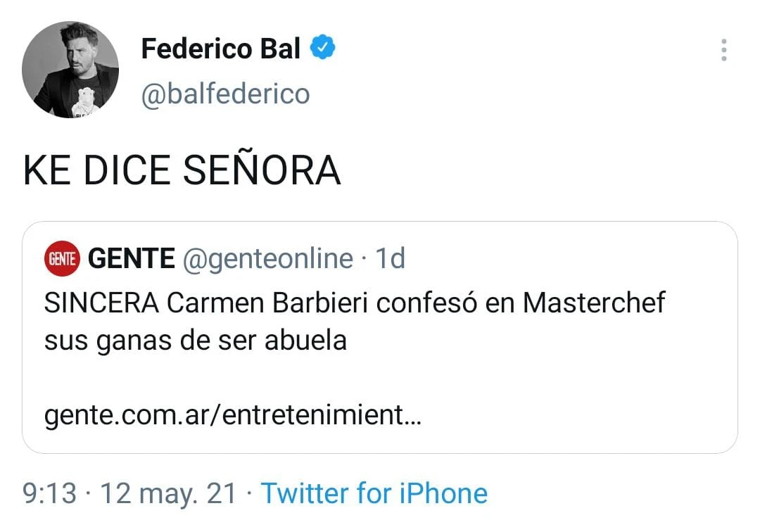The image size is (760, 532).
Task: Click the line 'sus ganas de ser abuela'
Action: [195, 340]
